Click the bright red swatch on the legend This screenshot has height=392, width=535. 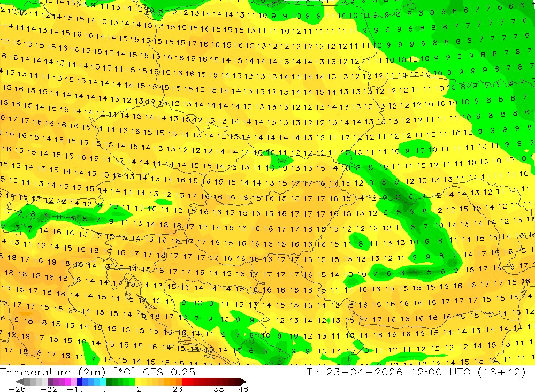click(185, 381)
